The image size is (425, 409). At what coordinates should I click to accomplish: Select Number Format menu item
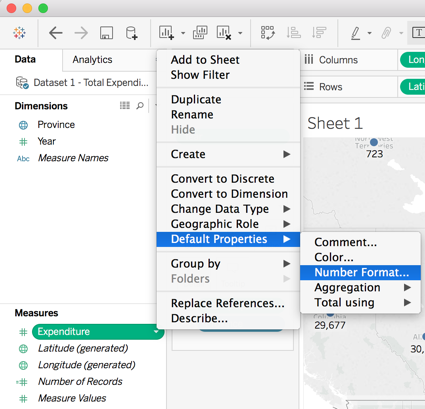[360, 272]
